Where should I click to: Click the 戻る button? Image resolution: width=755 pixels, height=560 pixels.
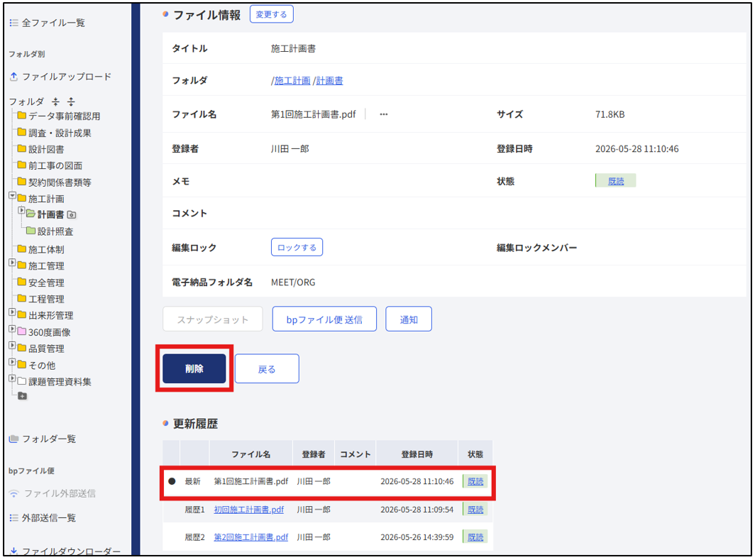267,369
